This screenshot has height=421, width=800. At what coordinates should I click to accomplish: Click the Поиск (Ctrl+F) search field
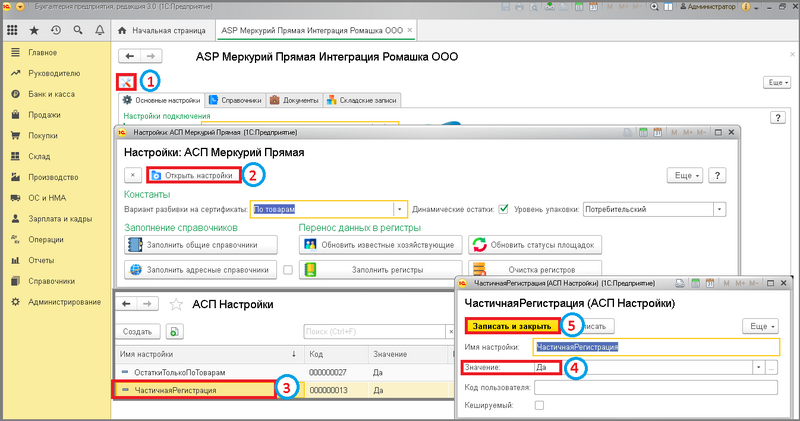(x=374, y=332)
